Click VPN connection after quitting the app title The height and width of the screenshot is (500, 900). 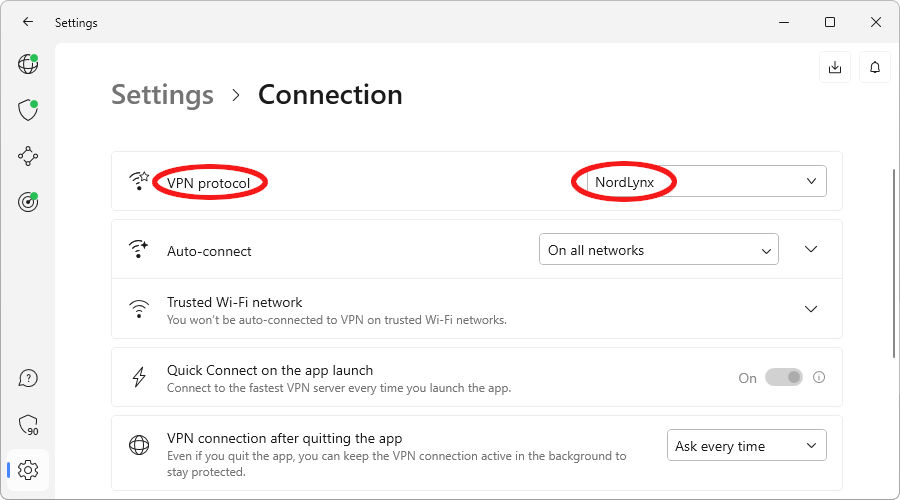point(284,439)
